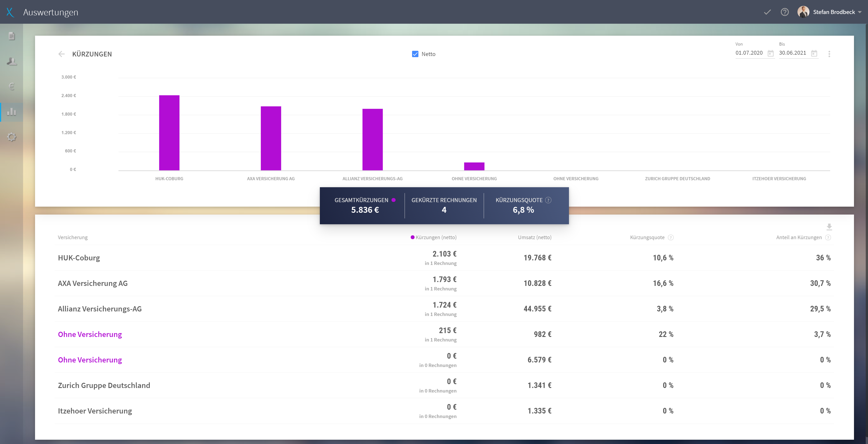The image size is (868, 444).
Task: Click the KÜRZUNGEN section heading
Action: pyautogui.click(x=92, y=54)
